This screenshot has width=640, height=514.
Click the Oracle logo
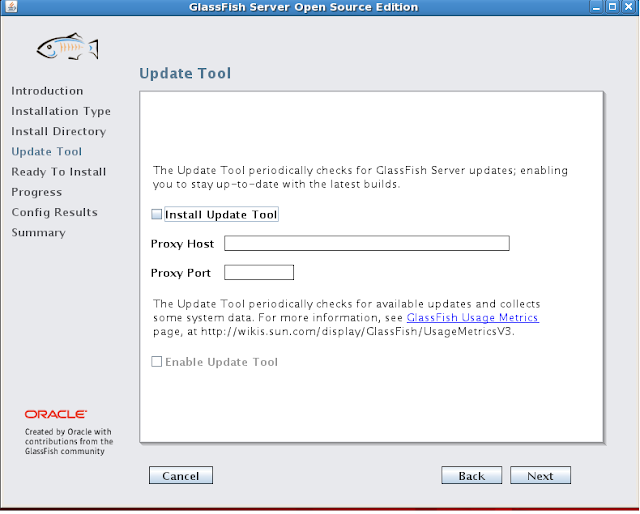coord(56,414)
